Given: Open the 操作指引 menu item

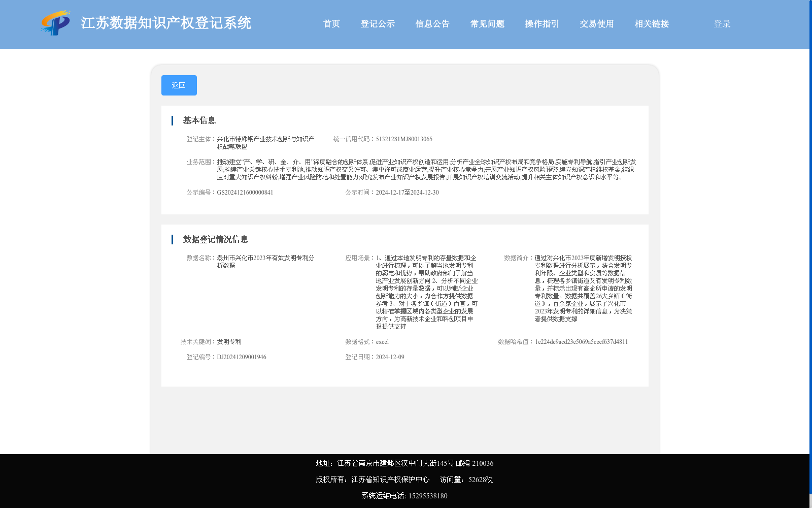Looking at the screenshot, I should pyautogui.click(x=542, y=24).
